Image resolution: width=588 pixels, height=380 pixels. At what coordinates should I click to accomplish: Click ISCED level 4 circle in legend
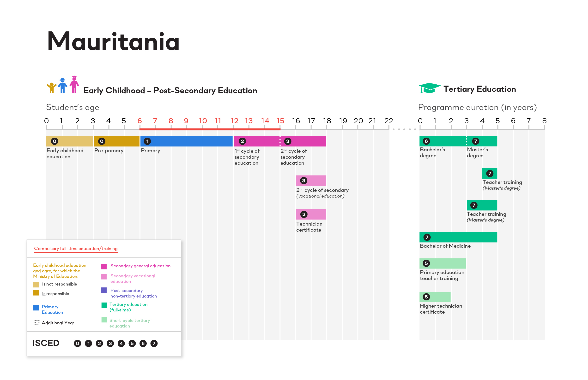click(x=121, y=344)
